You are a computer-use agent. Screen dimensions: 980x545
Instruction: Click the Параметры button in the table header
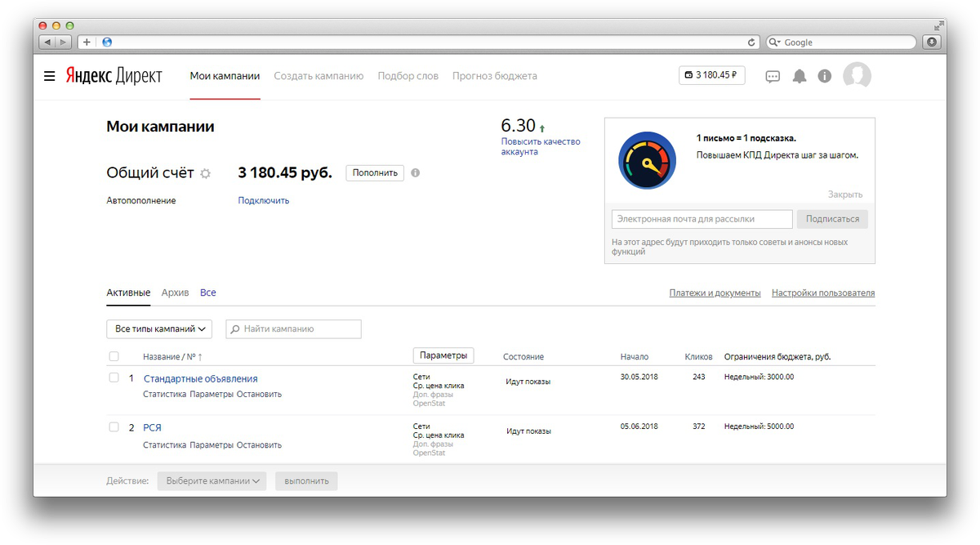443,356
